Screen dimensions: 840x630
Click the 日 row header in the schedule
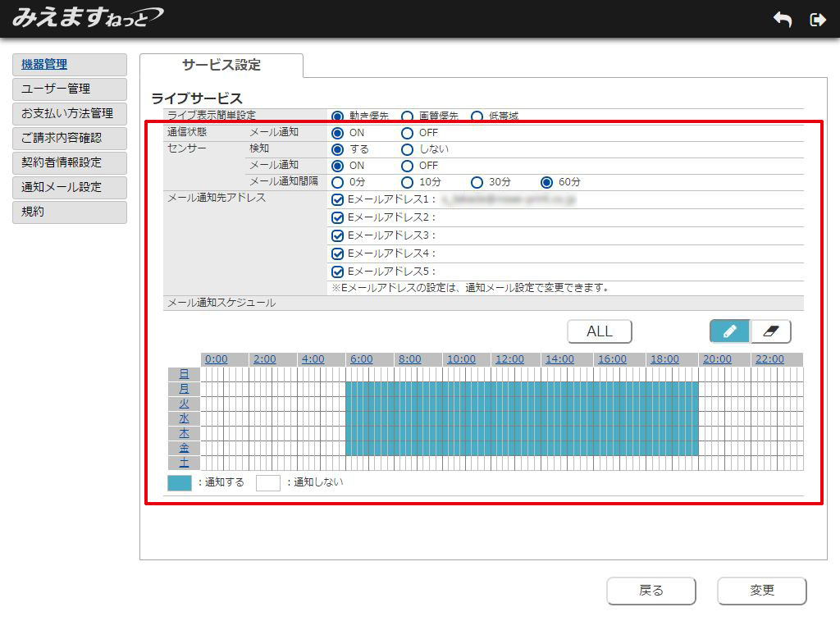tap(184, 374)
